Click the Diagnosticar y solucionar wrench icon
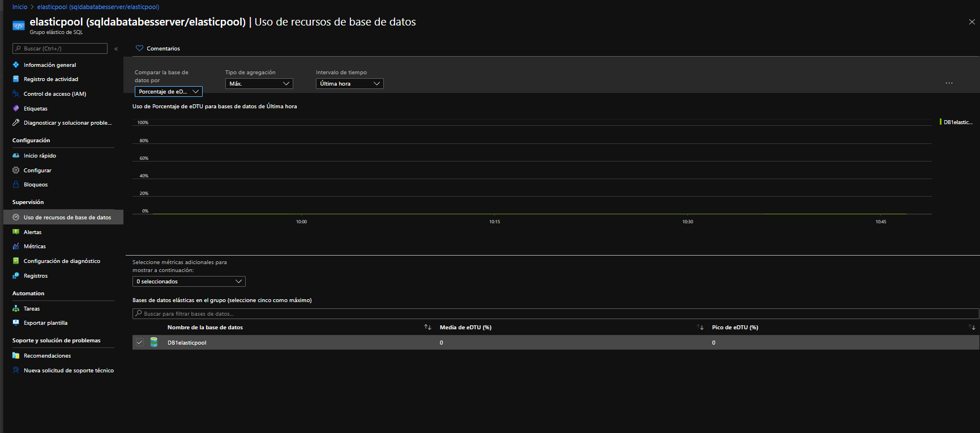Image resolution: width=980 pixels, height=433 pixels. 16,122
